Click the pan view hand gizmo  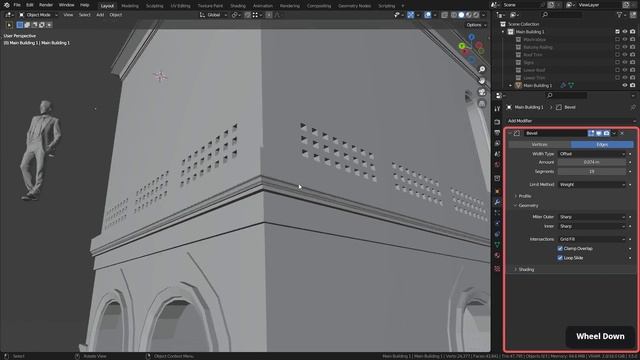482,80
